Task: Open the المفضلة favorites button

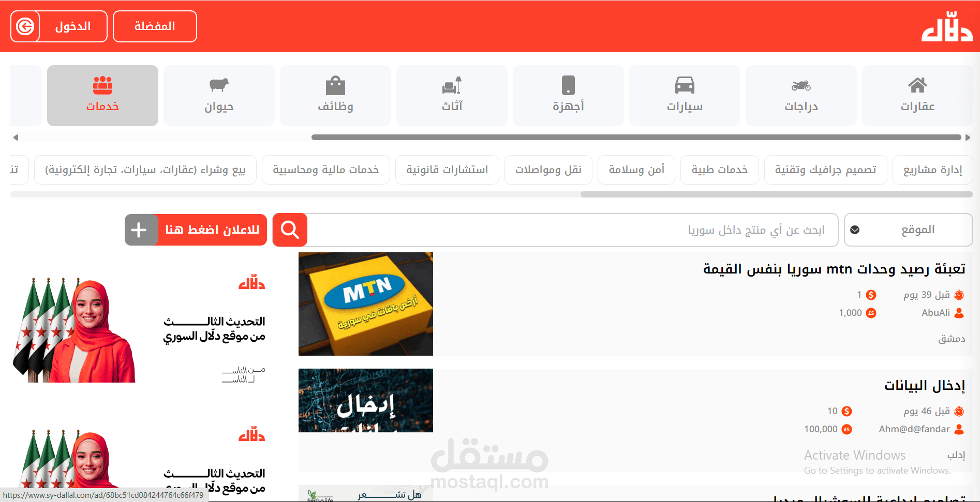Action: (x=155, y=26)
